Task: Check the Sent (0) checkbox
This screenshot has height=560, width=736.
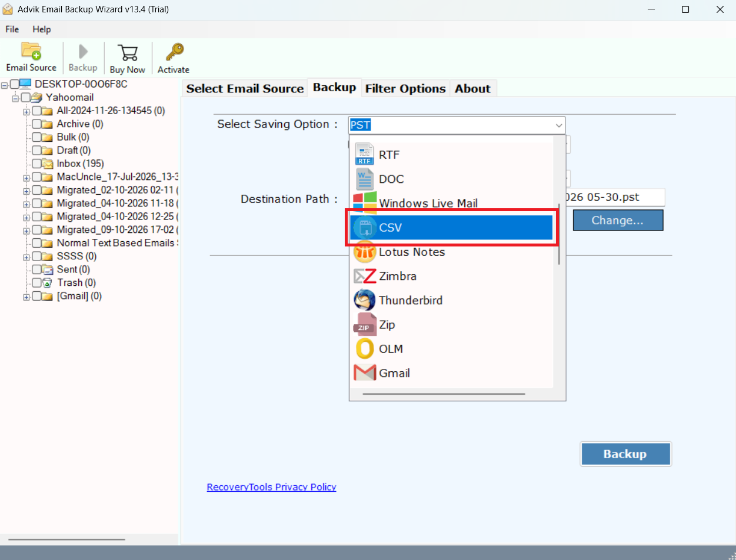Action: click(x=36, y=269)
